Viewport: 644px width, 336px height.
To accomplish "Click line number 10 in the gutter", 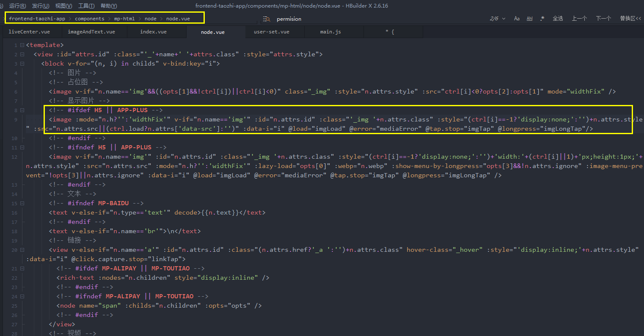I will pyautogui.click(x=15, y=138).
